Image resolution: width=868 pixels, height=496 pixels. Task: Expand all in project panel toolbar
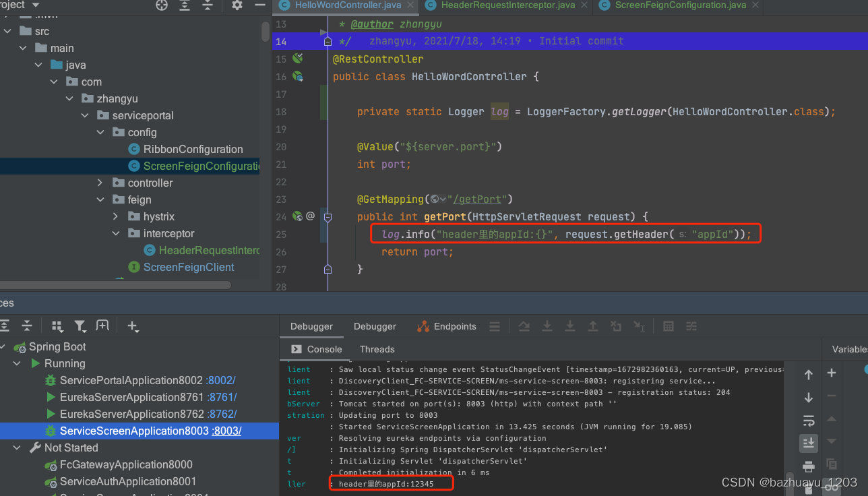(x=185, y=5)
